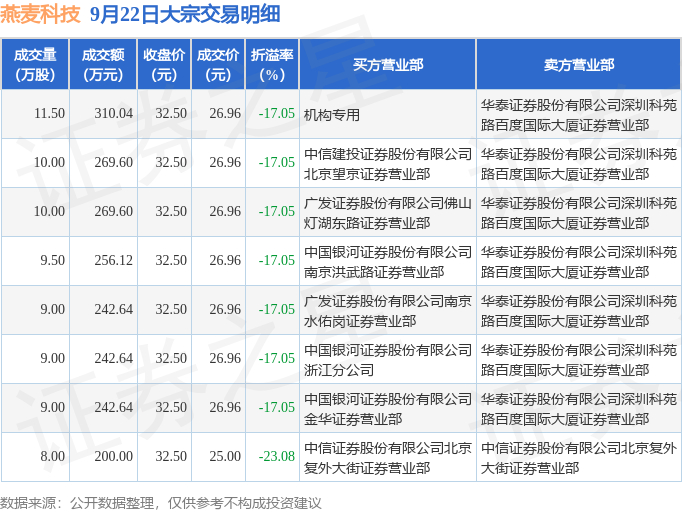Select the 310.04 transaction amount cell
The image size is (682, 512).
(114, 113)
